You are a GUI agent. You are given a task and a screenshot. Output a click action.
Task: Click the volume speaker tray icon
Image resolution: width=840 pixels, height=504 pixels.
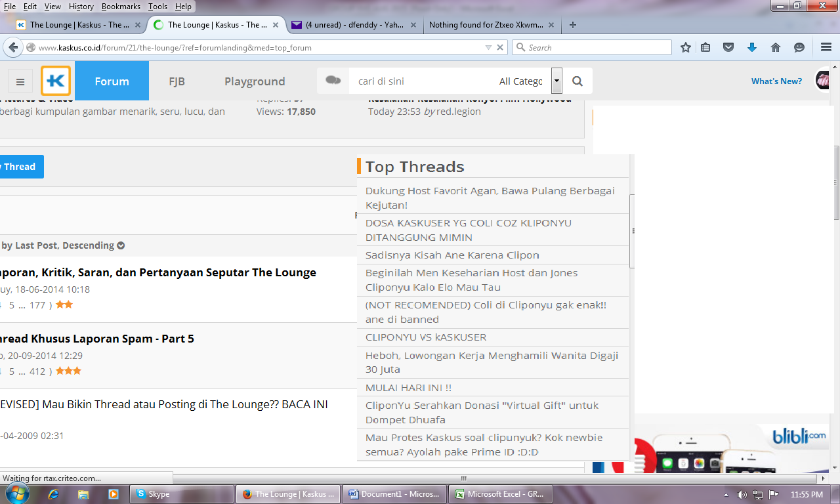(742, 495)
